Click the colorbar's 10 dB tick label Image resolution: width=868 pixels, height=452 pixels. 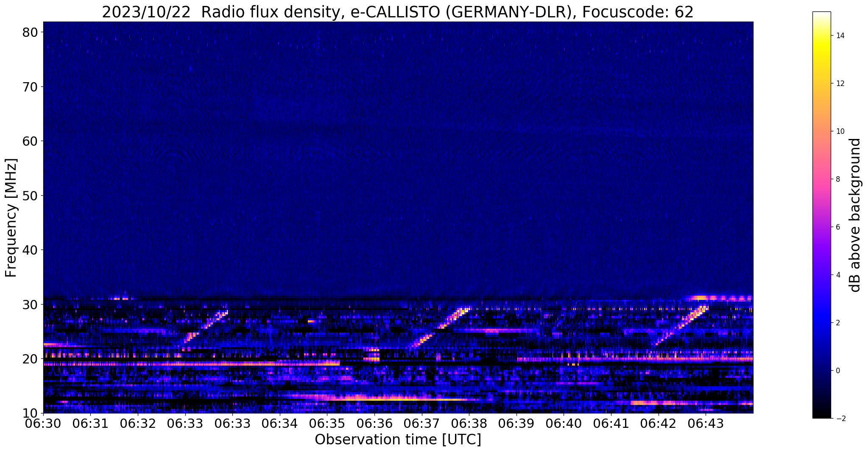[840, 131]
